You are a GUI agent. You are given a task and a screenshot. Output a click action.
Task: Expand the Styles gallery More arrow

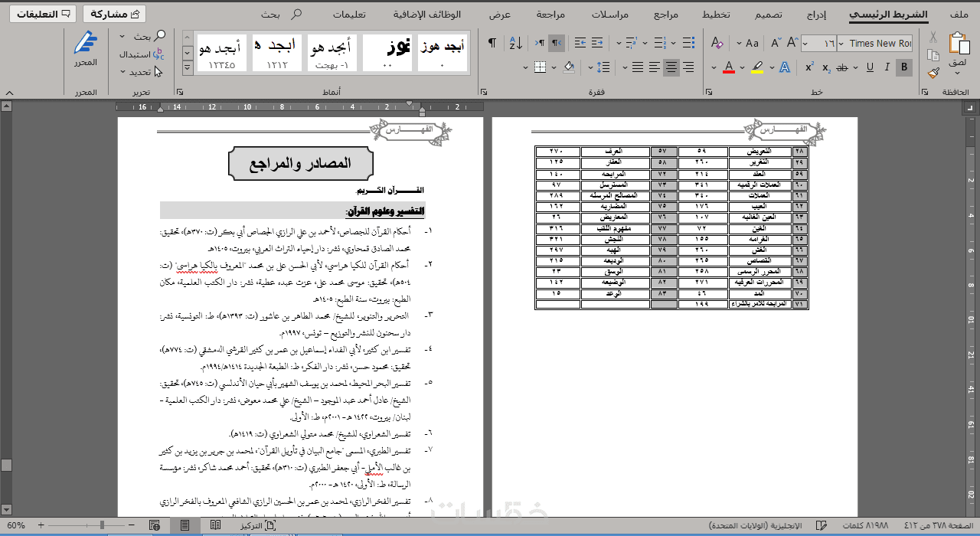pos(188,69)
